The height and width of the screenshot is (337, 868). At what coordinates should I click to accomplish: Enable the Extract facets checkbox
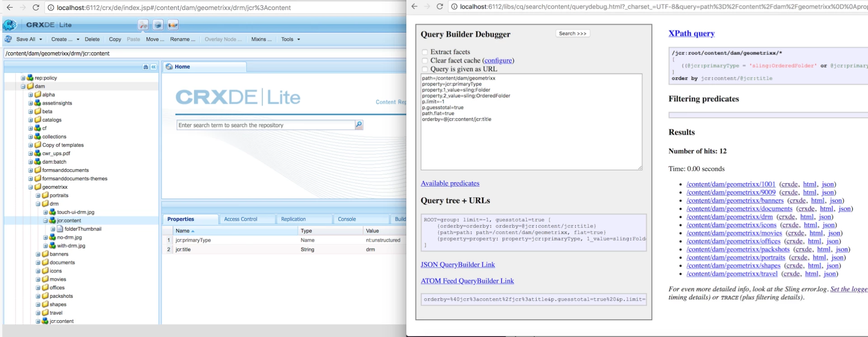pos(425,52)
